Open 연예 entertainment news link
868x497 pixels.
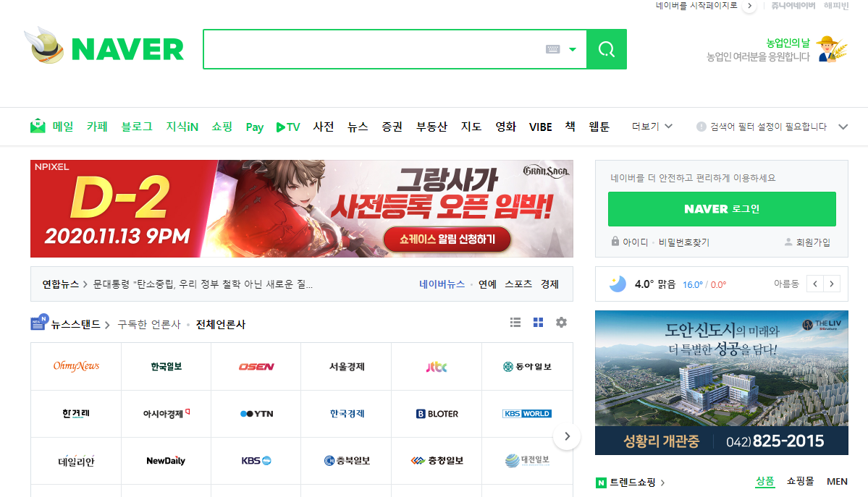click(487, 284)
